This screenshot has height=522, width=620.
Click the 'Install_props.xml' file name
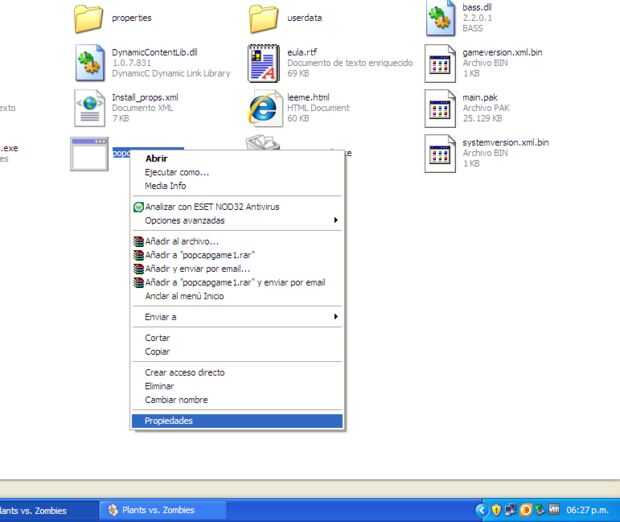[x=145, y=97]
